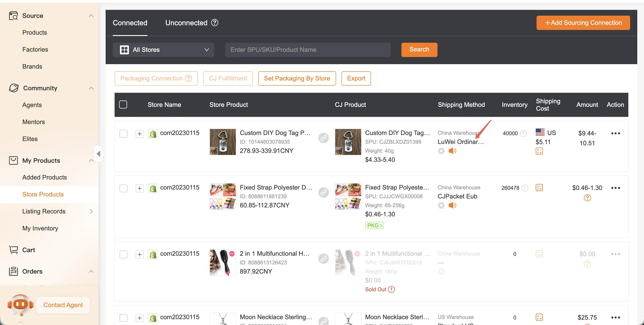The image size is (644, 325).
Task: Collapse the Community sidebar section
Action: pos(91,88)
